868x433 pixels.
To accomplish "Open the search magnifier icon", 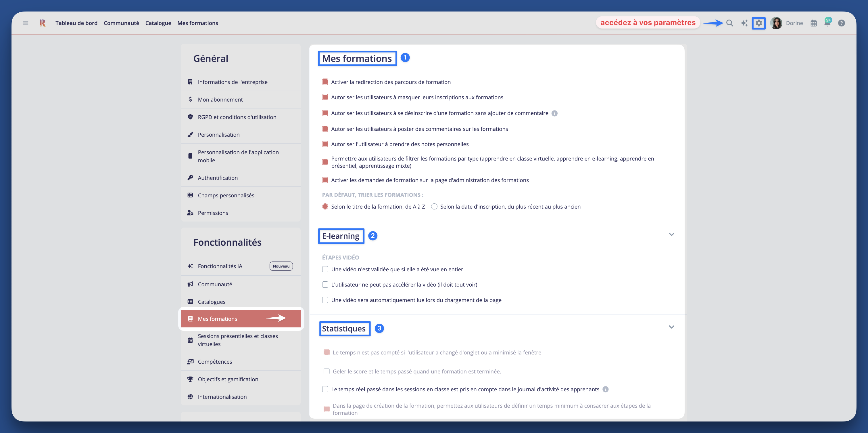I will [729, 23].
